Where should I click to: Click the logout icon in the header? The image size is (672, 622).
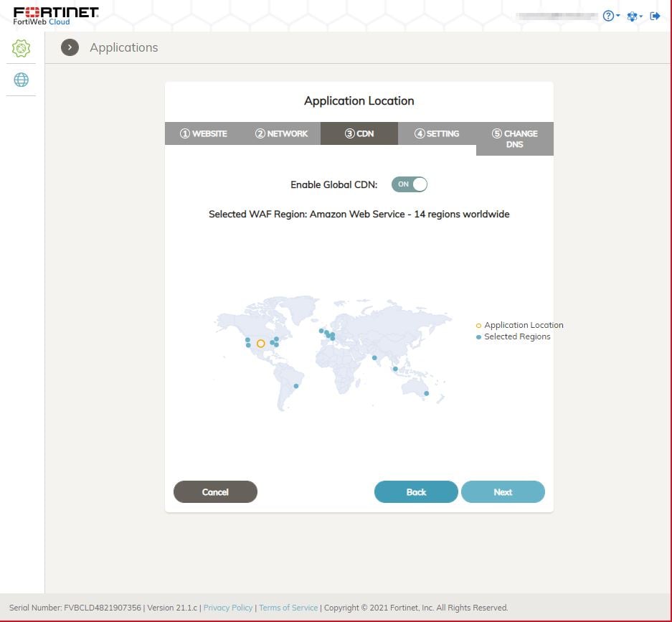pos(655,16)
